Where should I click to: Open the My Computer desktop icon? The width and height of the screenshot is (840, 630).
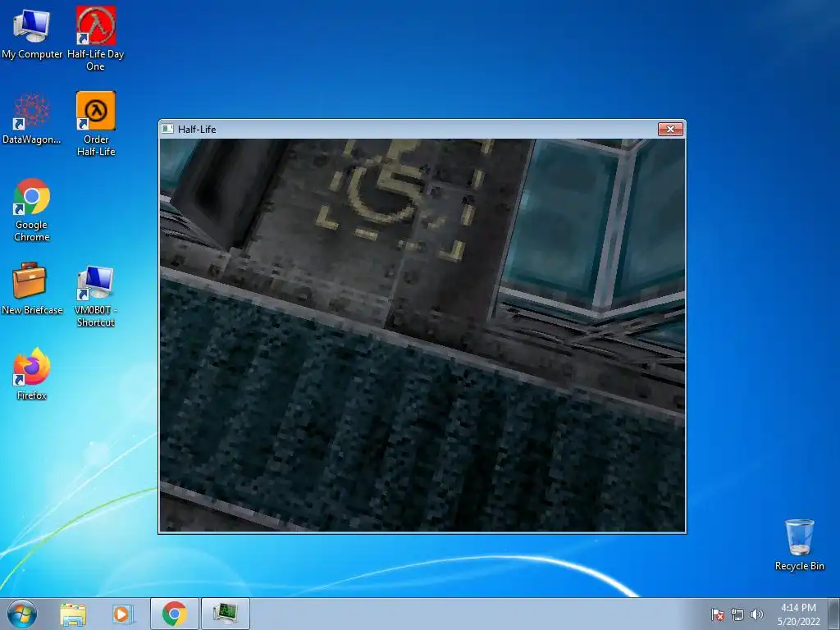coord(32,33)
